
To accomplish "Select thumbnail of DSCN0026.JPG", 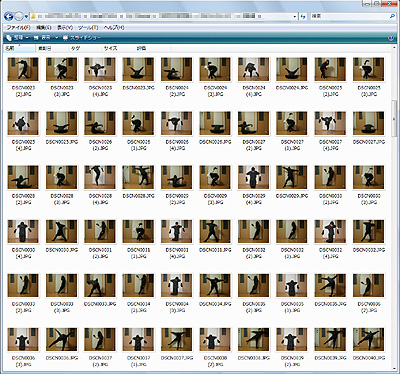I will pos(215,123).
